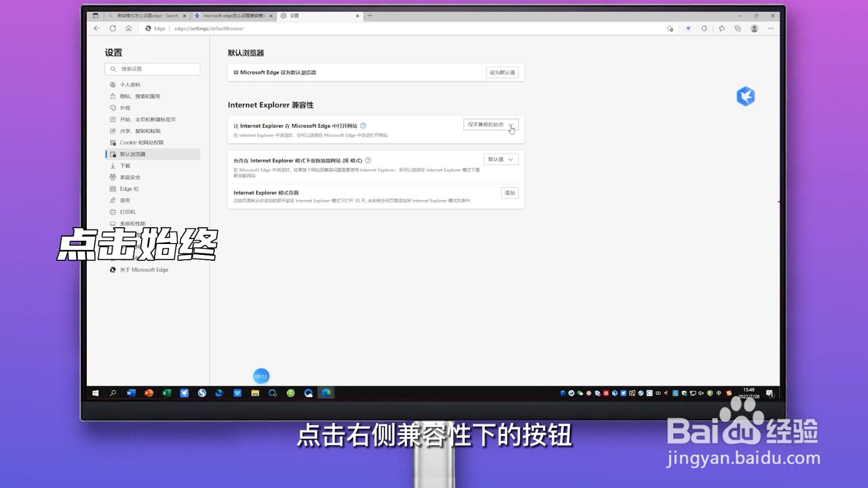Click help icon beside 让 Internet Explorer 在 Microsoft Edge 中打开网站
The image size is (868, 488).
pos(363,126)
